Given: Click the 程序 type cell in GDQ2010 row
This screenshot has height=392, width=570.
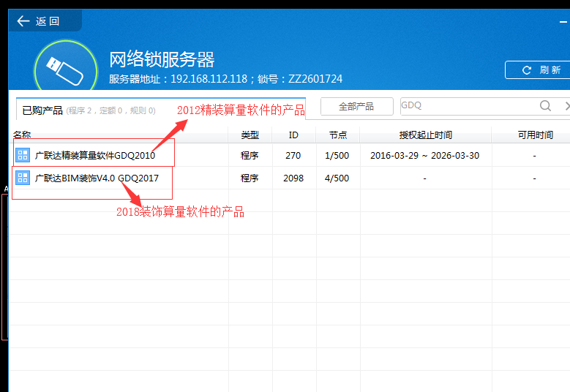Looking at the screenshot, I should (250, 156).
